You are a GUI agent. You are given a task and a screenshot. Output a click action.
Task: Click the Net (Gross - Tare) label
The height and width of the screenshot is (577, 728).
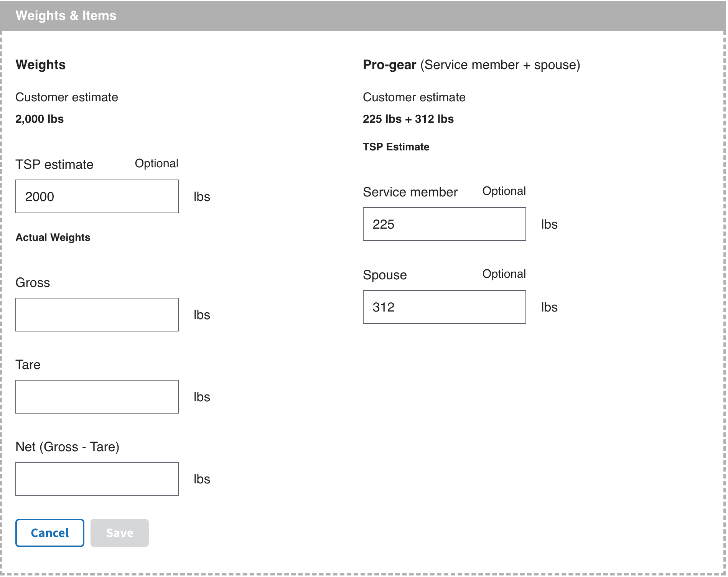click(x=68, y=447)
